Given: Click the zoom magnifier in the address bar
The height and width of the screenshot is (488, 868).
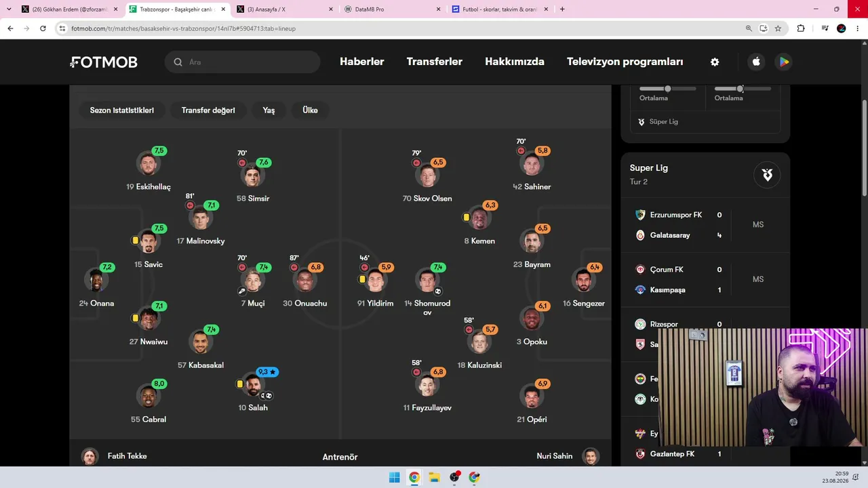Looking at the screenshot, I should (749, 28).
